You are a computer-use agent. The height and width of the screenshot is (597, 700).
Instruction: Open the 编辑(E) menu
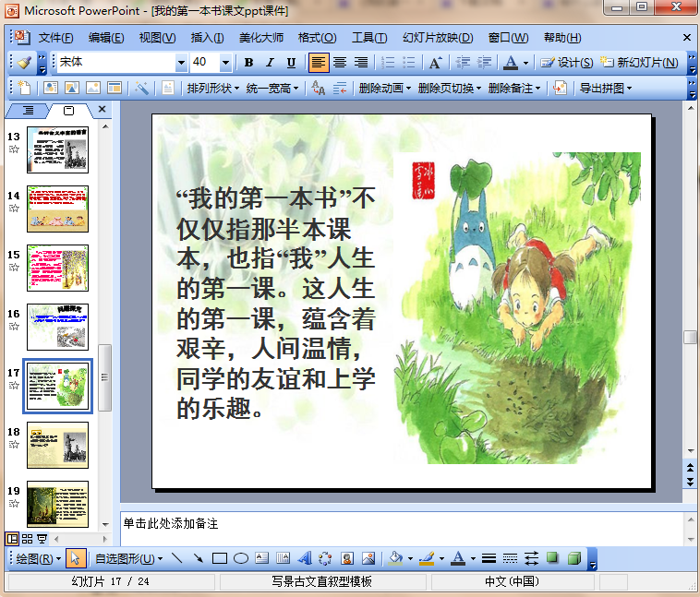pos(106,38)
